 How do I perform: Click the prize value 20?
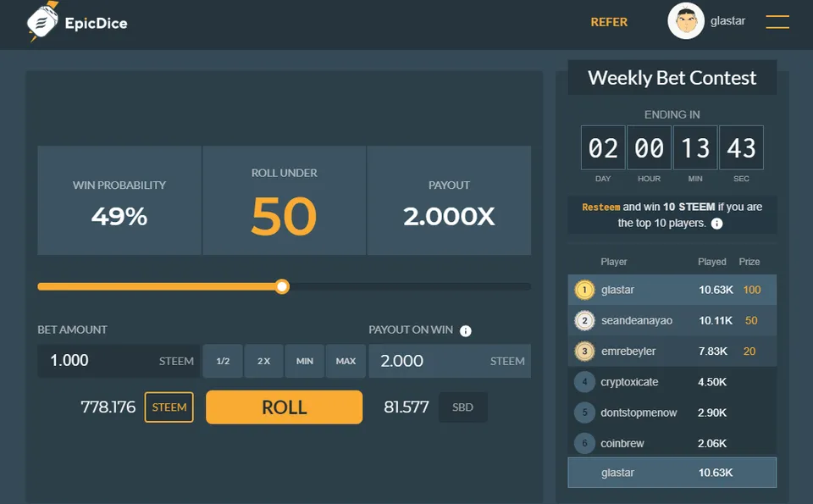749,351
